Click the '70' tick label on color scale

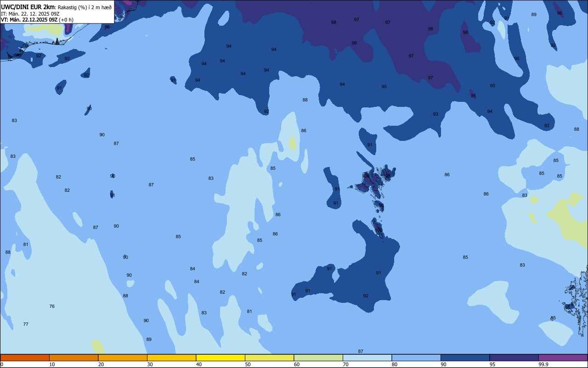(345, 364)
